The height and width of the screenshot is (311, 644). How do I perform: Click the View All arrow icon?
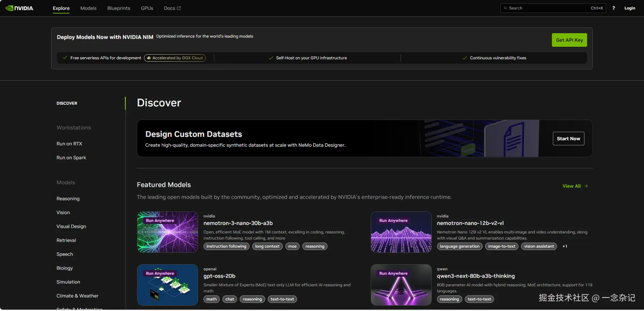(586, 186)
